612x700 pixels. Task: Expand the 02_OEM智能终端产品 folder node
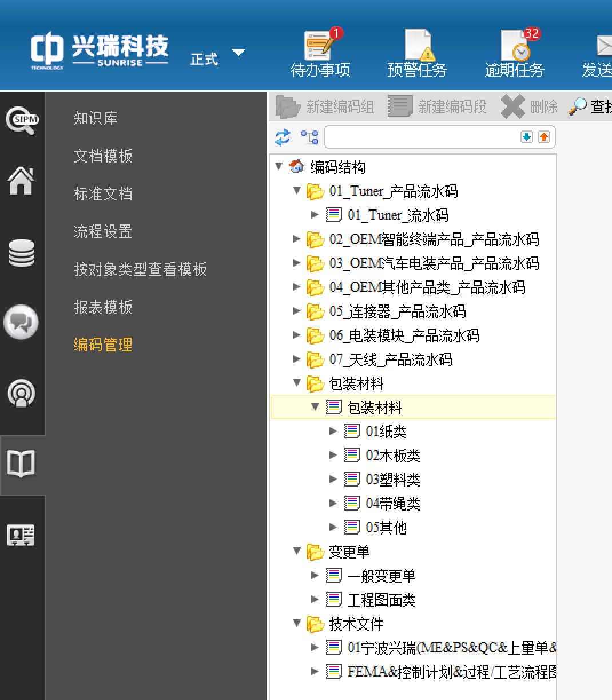(x=296, y=239)
